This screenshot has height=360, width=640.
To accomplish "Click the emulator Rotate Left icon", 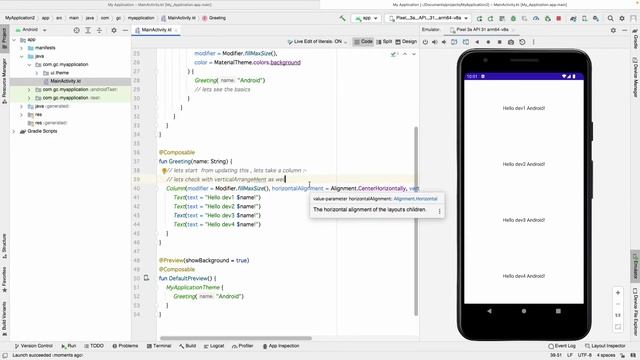I will [454, 42].
